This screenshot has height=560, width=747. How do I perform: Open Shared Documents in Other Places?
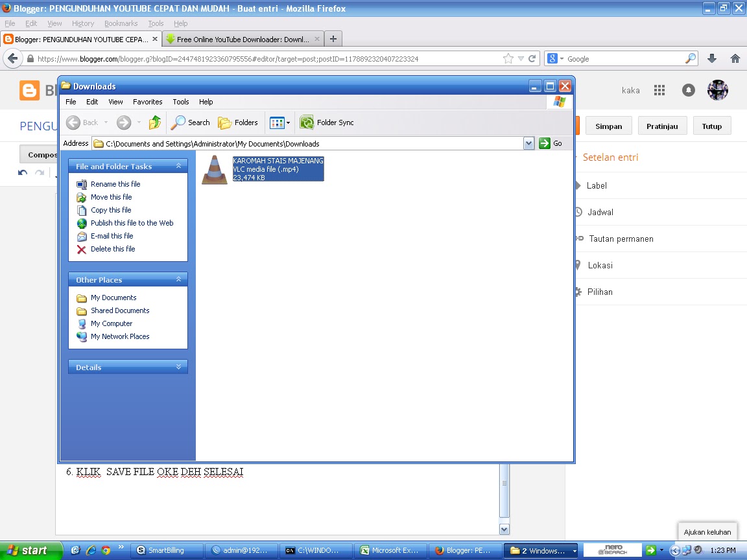pyautogui.click(x=120, y=310)
